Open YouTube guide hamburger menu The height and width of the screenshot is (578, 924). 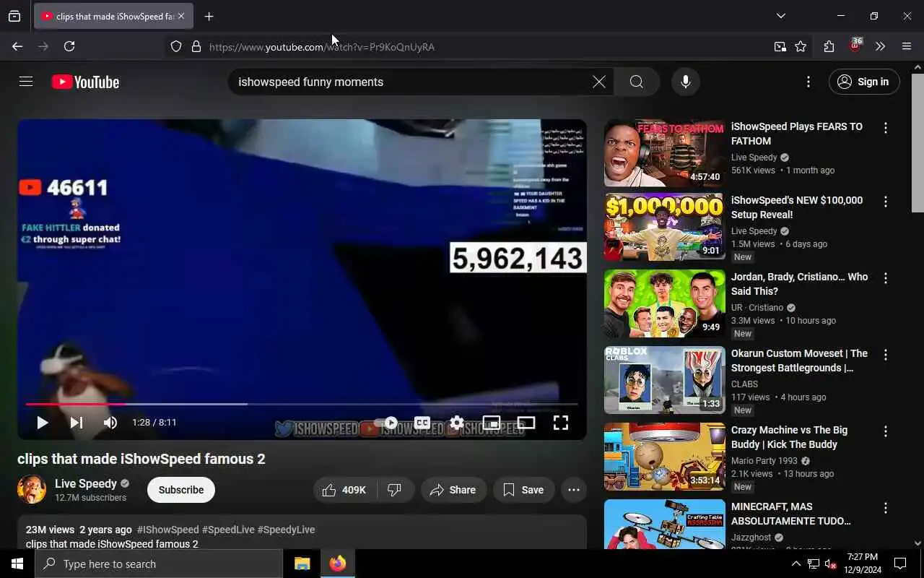[x=26, y=82]
